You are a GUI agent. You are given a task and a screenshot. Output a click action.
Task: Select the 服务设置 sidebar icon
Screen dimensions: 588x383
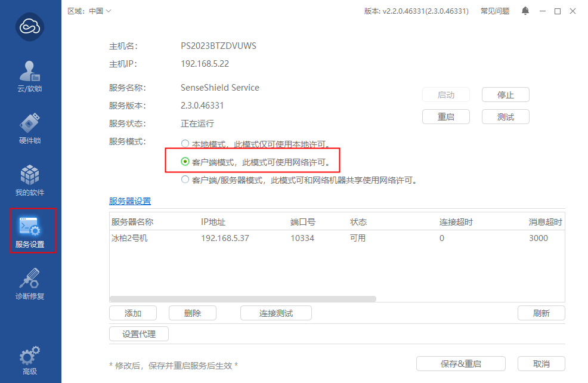pos(30,231)
